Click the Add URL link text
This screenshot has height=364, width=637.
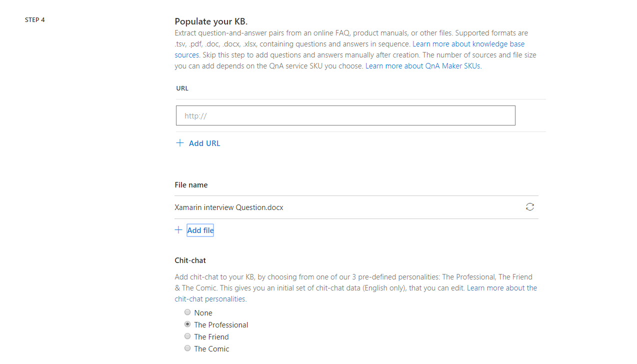pyautogui.click(x=204, y=143)
